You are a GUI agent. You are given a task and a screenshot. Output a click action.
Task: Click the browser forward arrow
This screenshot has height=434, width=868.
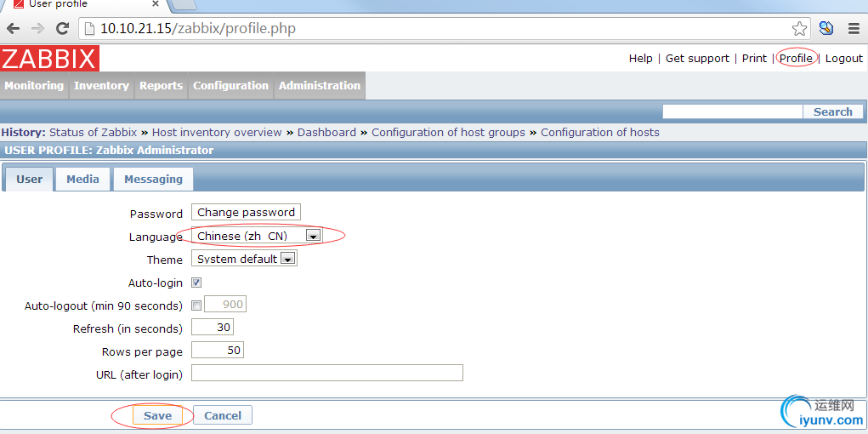[37, 29]
